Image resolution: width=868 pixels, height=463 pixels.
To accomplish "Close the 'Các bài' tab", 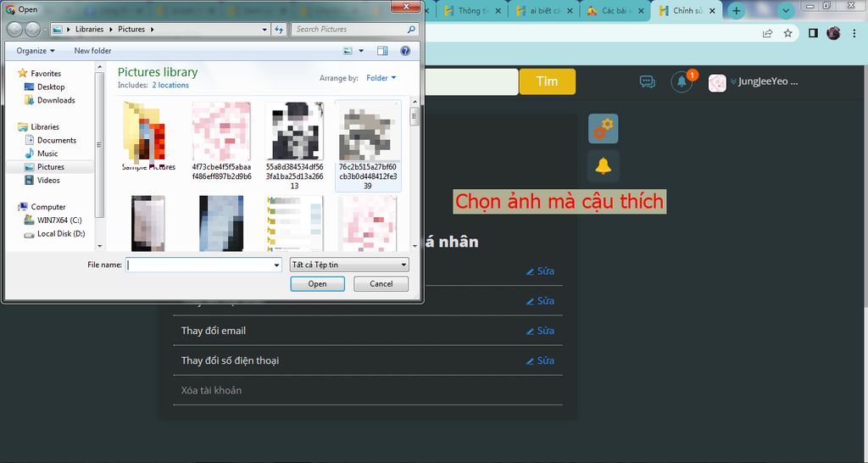I will coord(641,10).
